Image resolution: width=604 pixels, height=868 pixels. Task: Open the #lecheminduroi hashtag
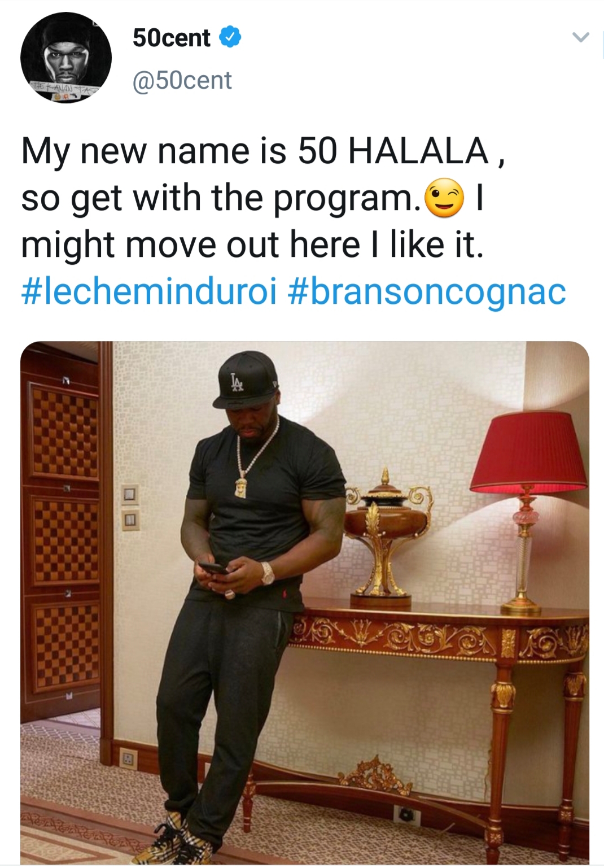pyautogui.click(x=149, y=291)
